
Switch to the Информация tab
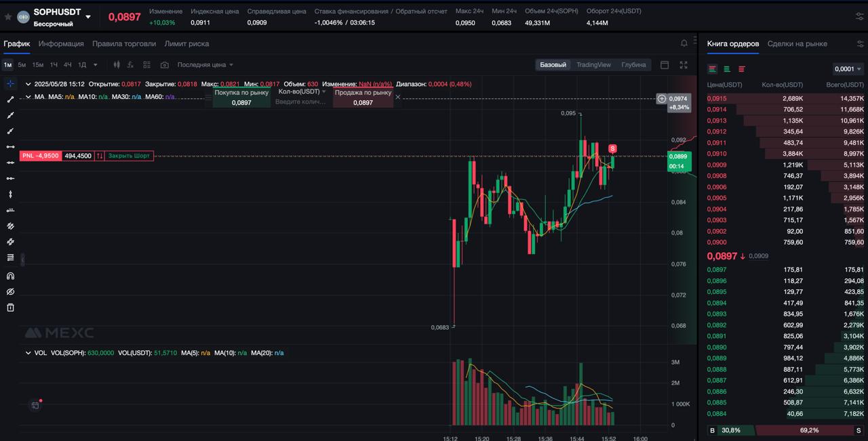61,43
